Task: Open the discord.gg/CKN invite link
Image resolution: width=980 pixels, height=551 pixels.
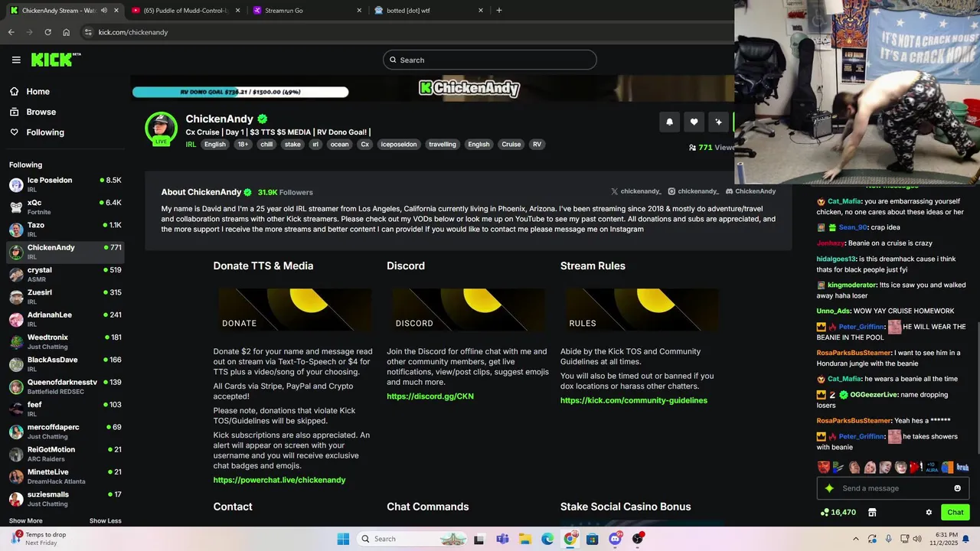Action: pos(430,396)
